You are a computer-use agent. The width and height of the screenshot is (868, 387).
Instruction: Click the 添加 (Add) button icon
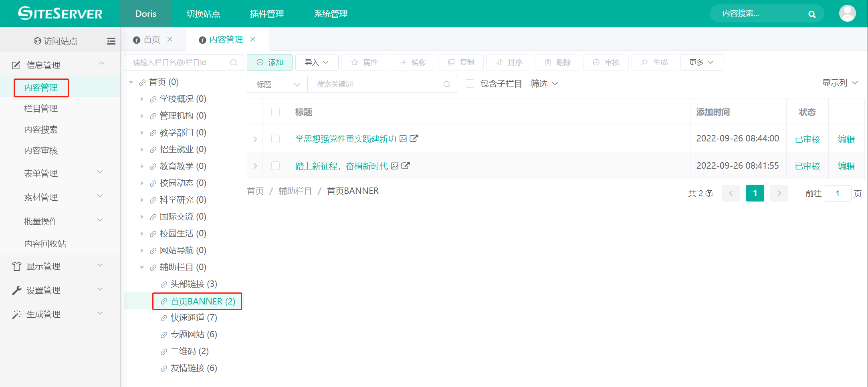(x=260, y=62)
